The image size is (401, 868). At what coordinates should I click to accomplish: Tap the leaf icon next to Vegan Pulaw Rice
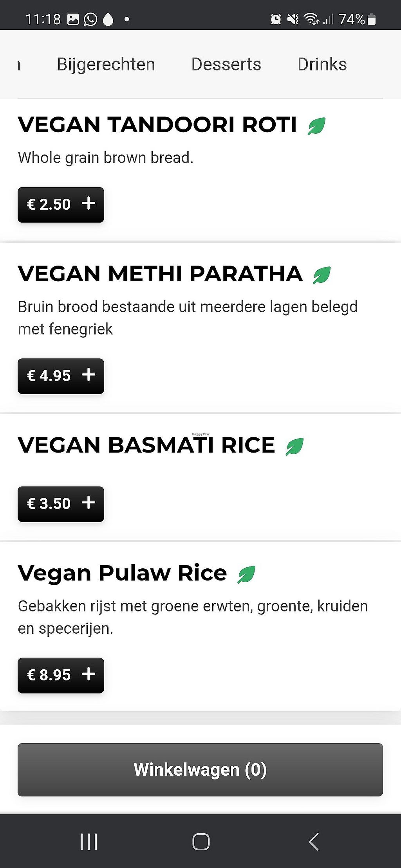(x=246, y=574)
